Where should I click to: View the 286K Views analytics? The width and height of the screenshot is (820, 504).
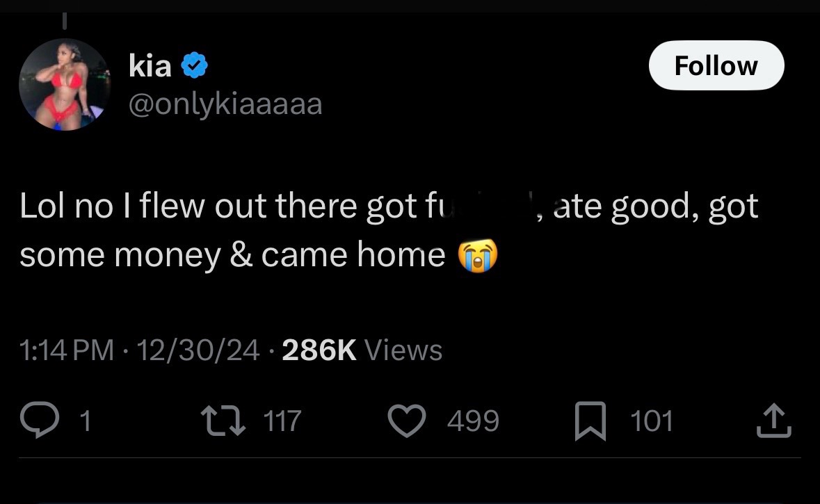pos(362,350)
